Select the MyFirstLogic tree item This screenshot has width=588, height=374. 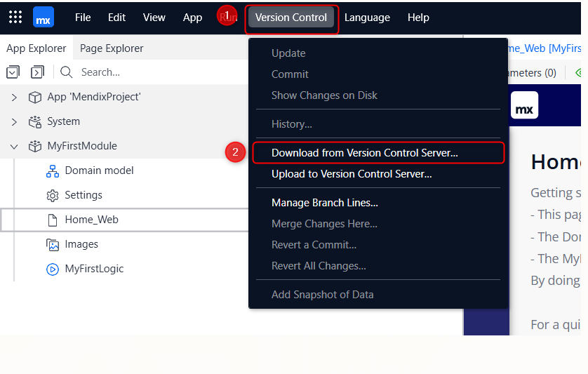click(94, 269)
